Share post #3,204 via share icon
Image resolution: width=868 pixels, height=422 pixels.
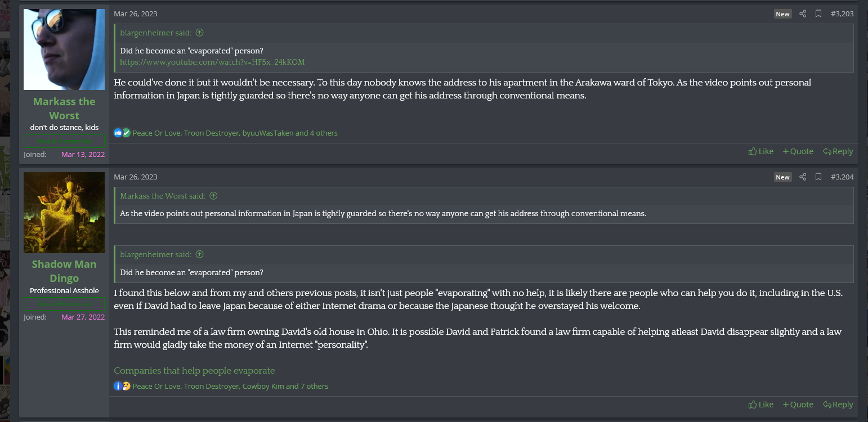pos(803,177)
